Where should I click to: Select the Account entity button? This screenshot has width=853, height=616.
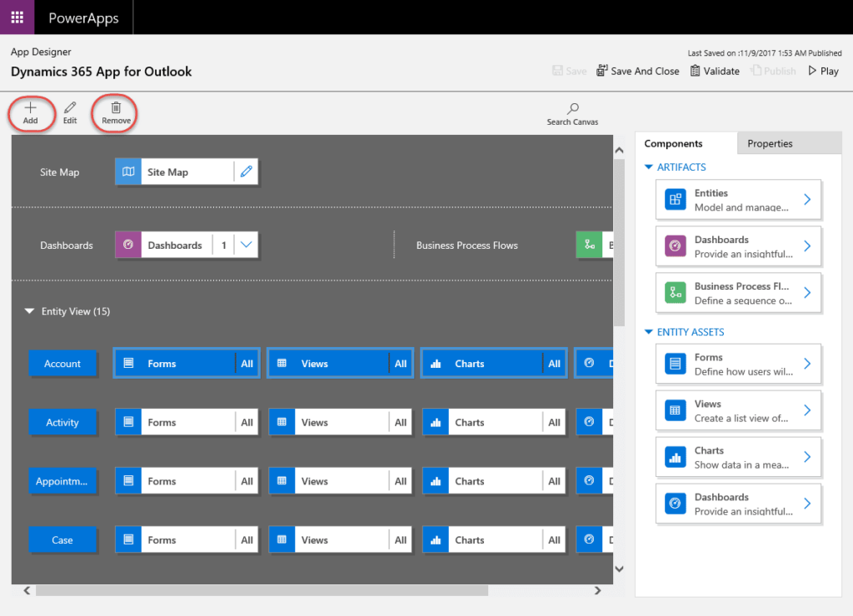pyautogui.click(x=62, y=364)
